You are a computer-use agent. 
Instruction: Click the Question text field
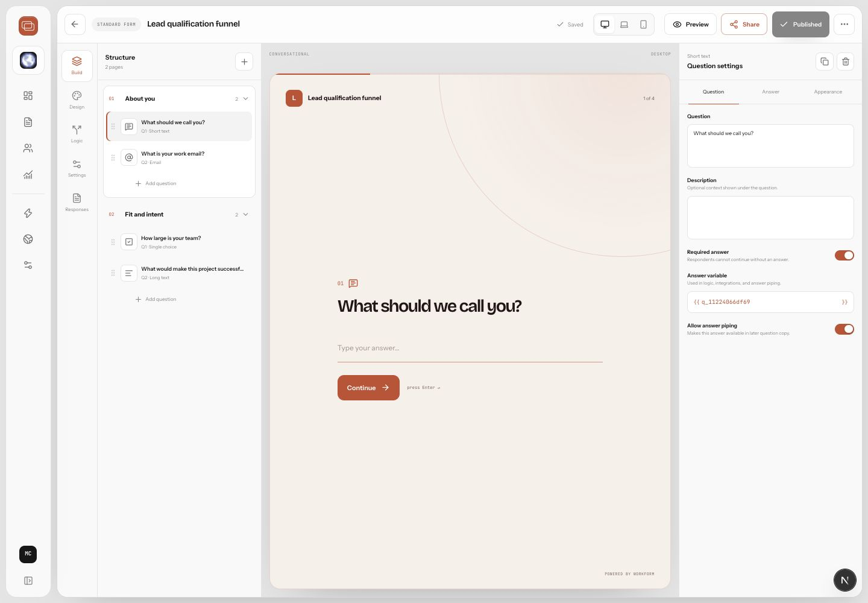pos(770,146)
